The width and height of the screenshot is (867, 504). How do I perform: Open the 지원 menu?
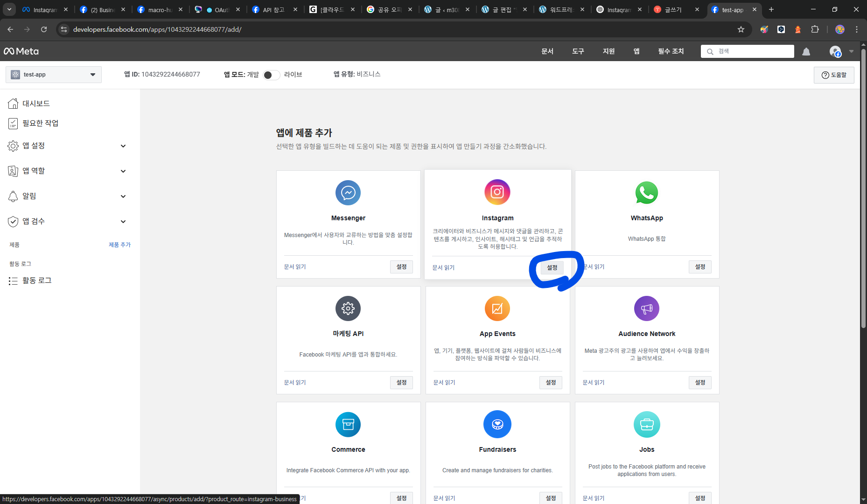pyautogui.click(x=609, y=51)
